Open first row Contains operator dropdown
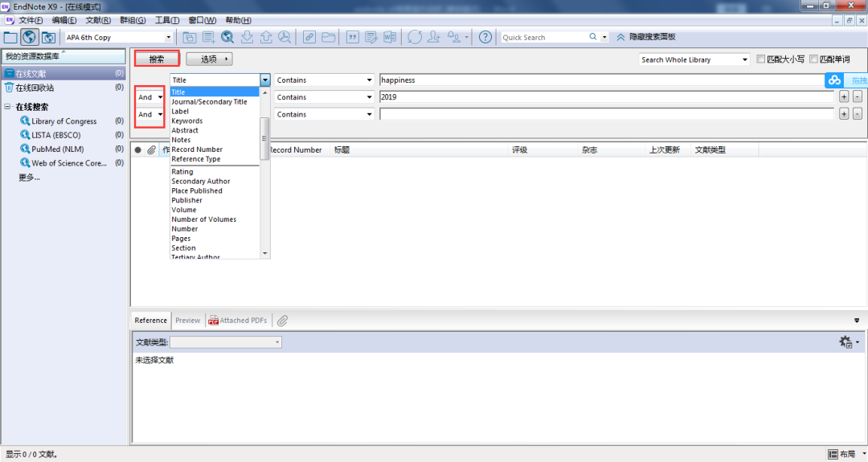868x462 pixels. [369, 80]
